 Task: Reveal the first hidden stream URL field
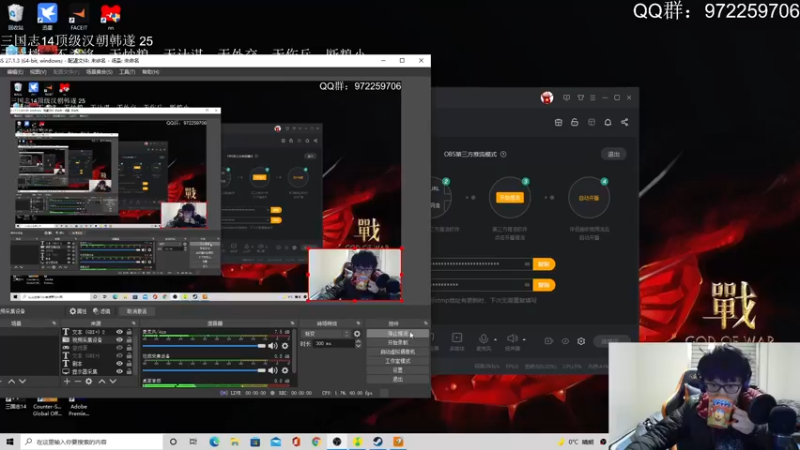click(527, 264)
